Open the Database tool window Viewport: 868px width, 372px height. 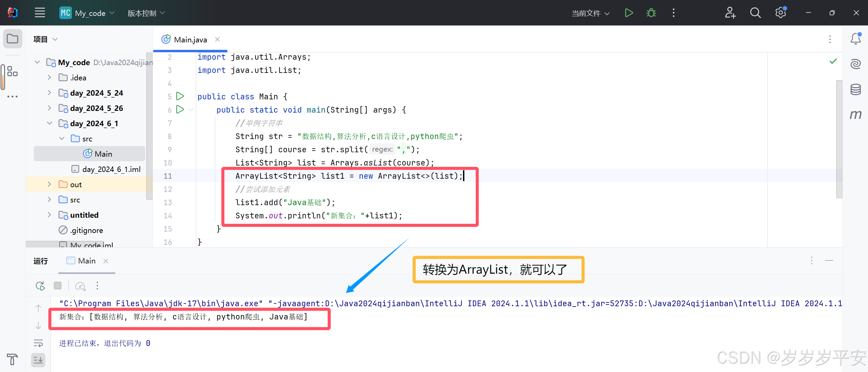[x=855, y=89]
